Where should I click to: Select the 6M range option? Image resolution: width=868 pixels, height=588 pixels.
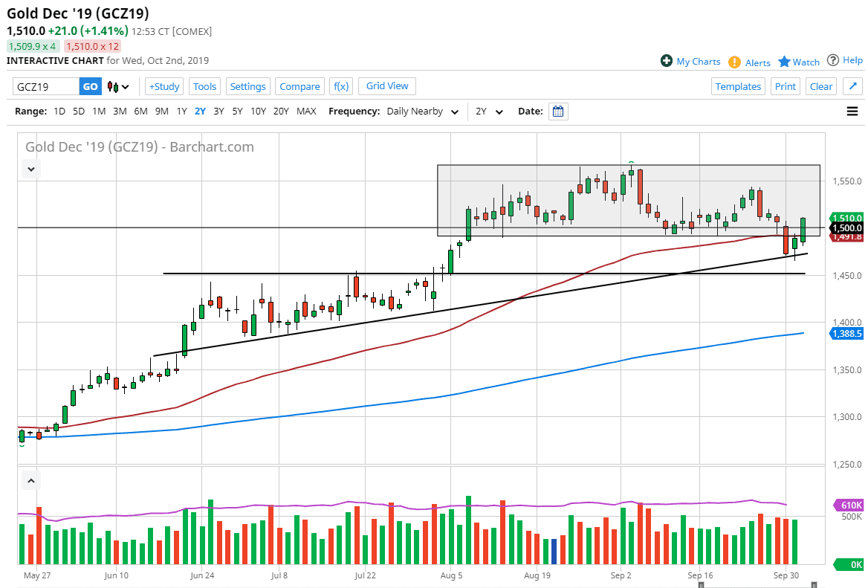tap(140, 112)
